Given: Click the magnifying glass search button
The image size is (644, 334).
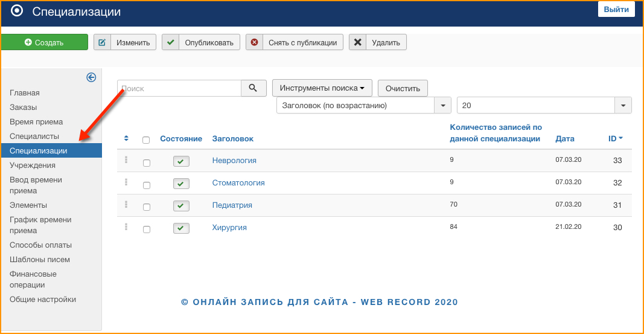Looking at the screenshot, I should click(253, 88).
